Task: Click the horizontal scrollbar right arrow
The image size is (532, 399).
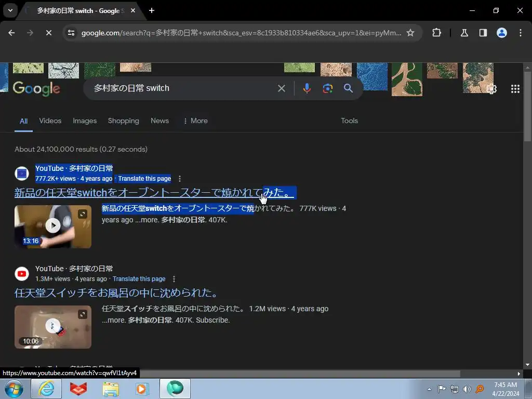Action: (x=518, y=374)
